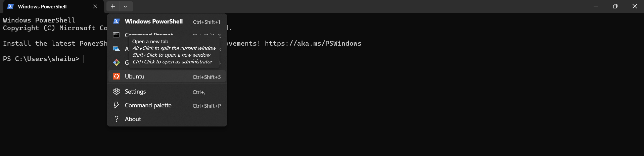Click the orange Ubuntu logo icon
This screenshot has height=156, width=644.
tap(117, 76)
